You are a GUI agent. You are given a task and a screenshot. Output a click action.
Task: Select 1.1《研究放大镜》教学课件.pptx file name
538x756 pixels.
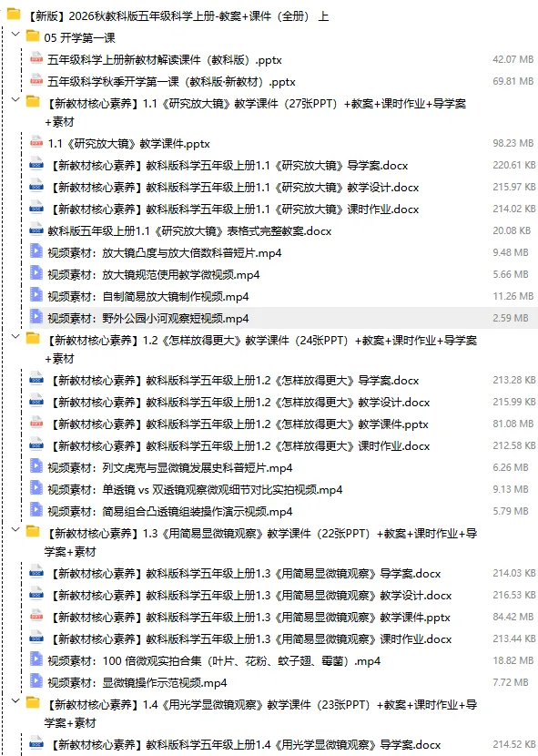coord(128,144)
